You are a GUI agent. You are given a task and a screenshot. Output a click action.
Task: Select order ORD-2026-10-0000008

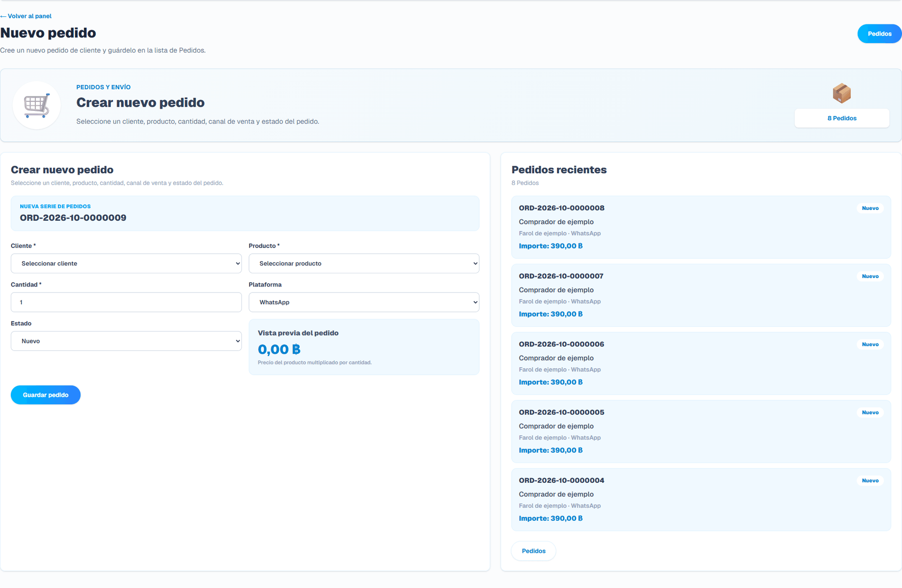[x=701, y=227]
